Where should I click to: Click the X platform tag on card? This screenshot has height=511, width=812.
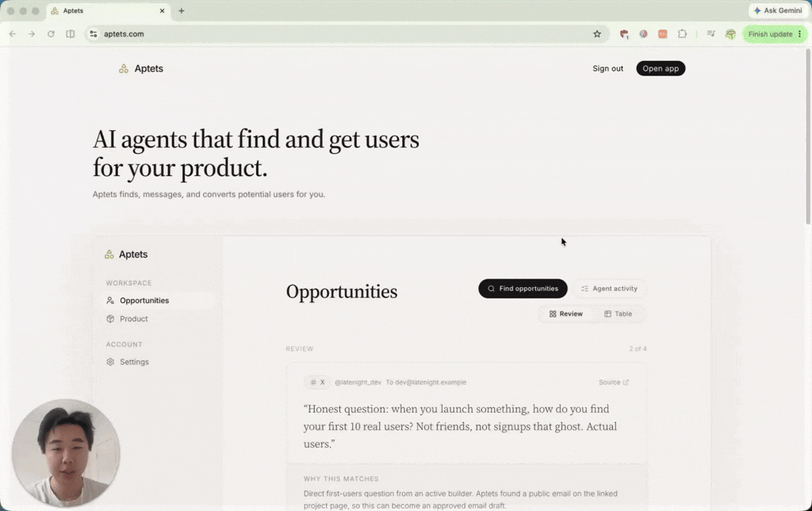317,382
